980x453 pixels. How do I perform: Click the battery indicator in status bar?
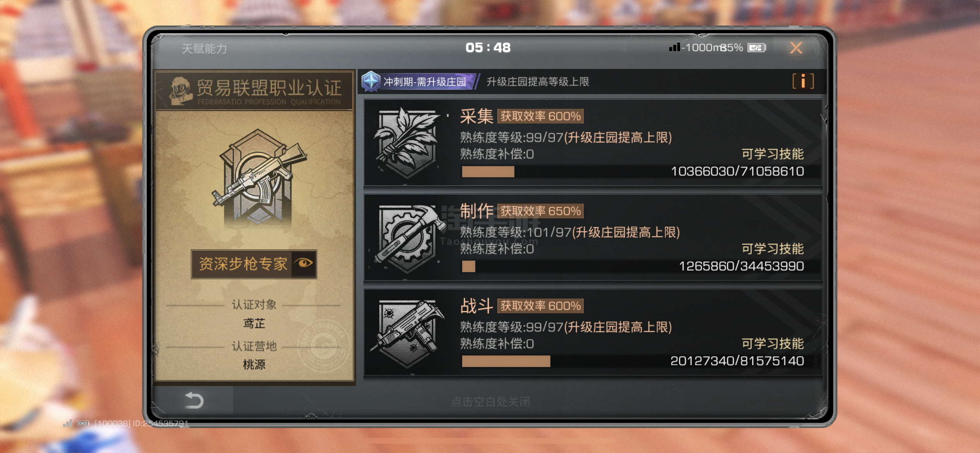click(x=756, y=48)
